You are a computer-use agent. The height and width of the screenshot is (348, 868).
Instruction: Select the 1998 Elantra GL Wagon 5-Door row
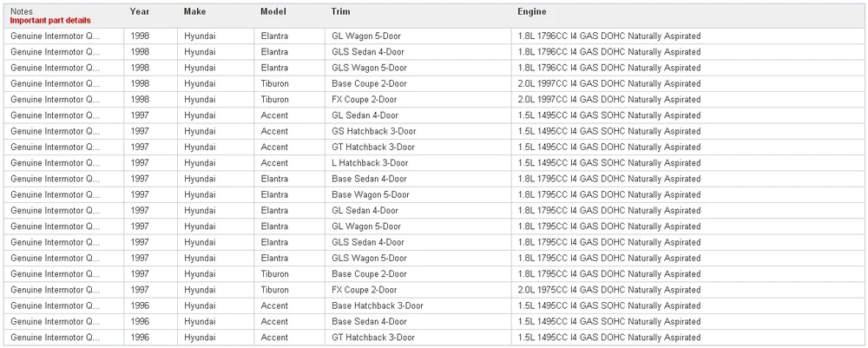pos(434,36)
